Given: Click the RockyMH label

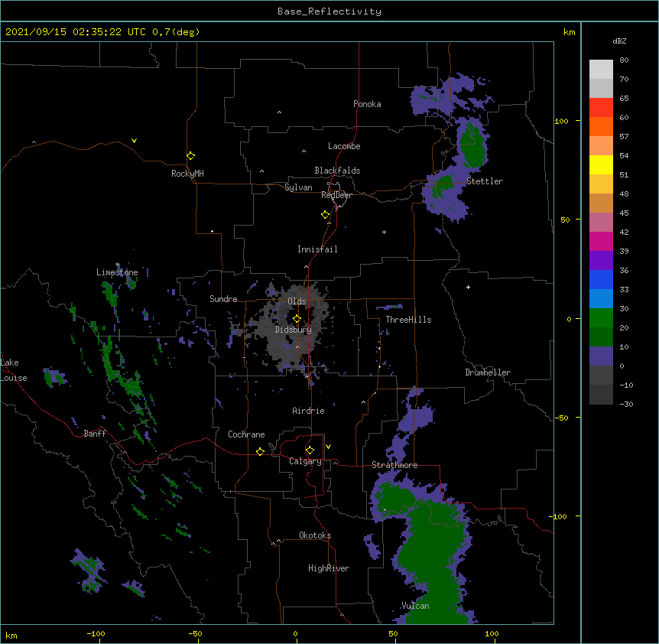Looking at the screenshot, I should [187, 174].
